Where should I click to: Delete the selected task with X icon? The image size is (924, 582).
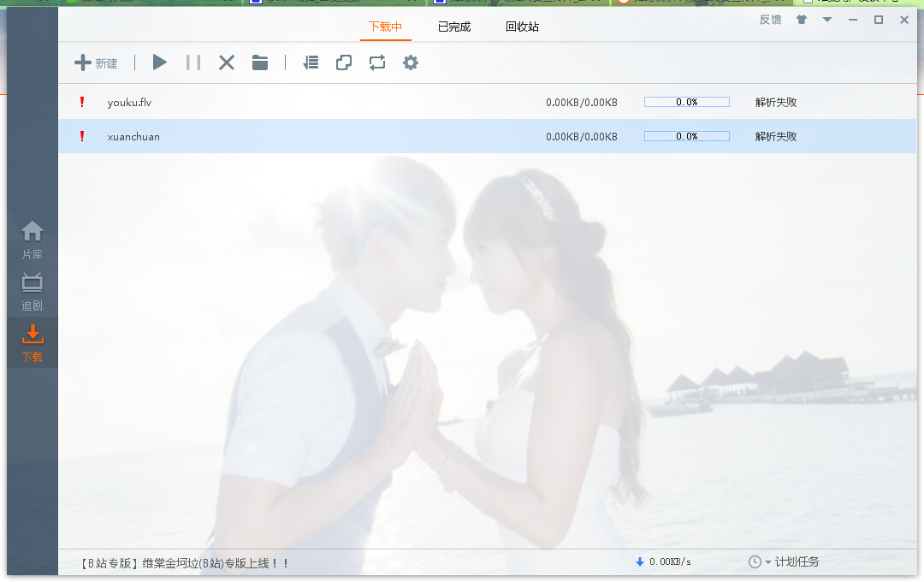[x=227, y=62]
